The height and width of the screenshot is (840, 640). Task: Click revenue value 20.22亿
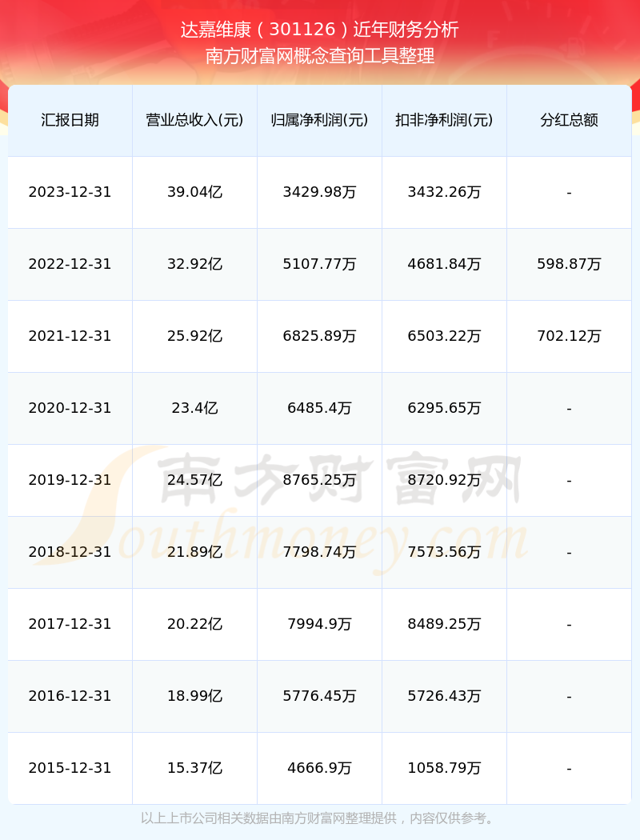pyautogui.click(x=195, y=624)
